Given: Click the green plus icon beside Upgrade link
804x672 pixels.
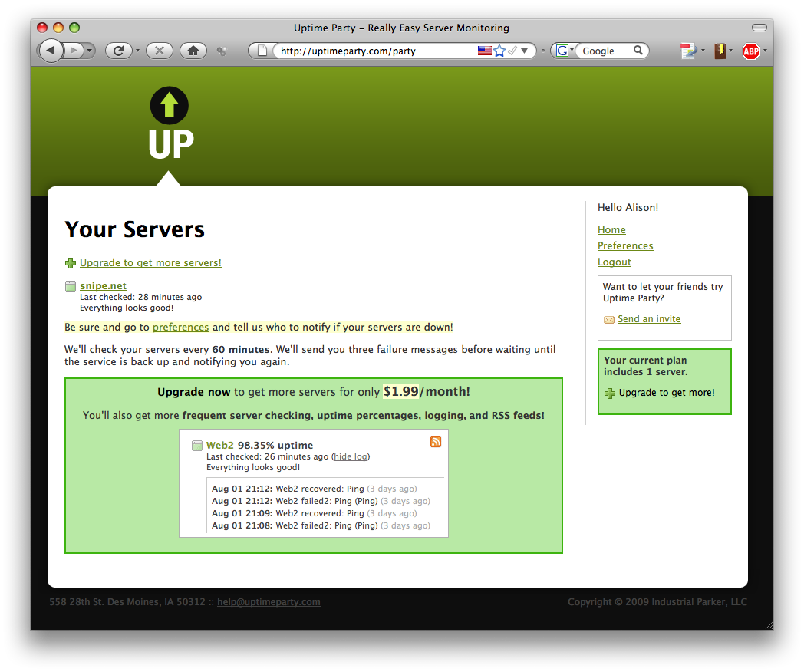Looking at the screenshot, I should (71, 263).
